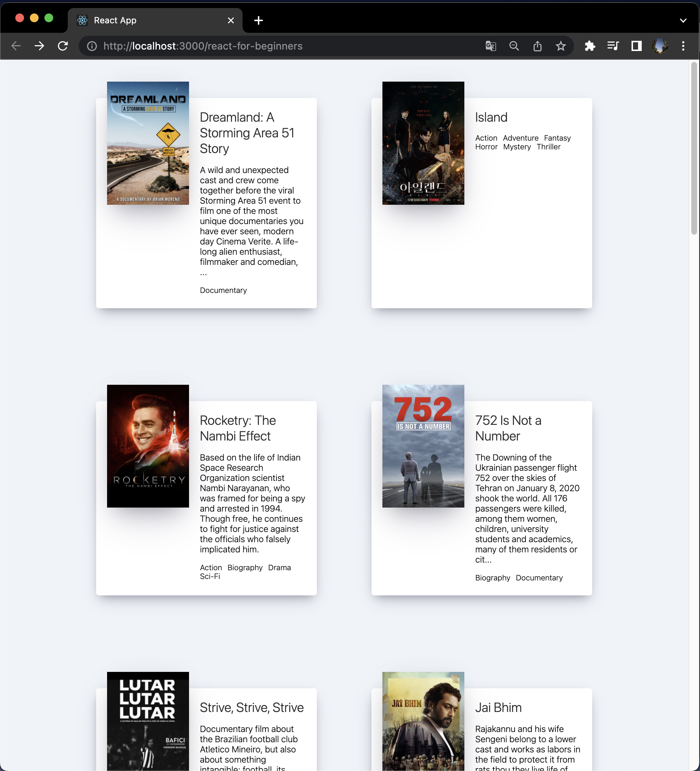Open the media controls icon
Viewport: 700px width, 771px height.
[x=613, y=46]
